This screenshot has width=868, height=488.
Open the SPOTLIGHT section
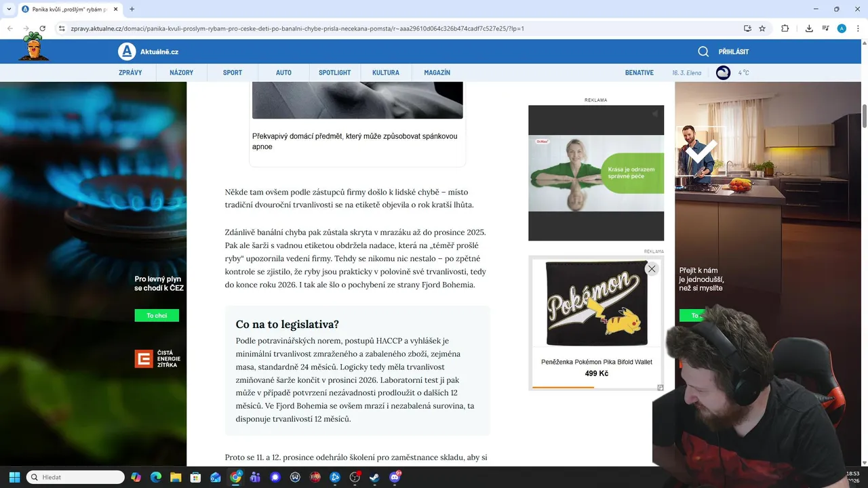click(x=335, y=73)
